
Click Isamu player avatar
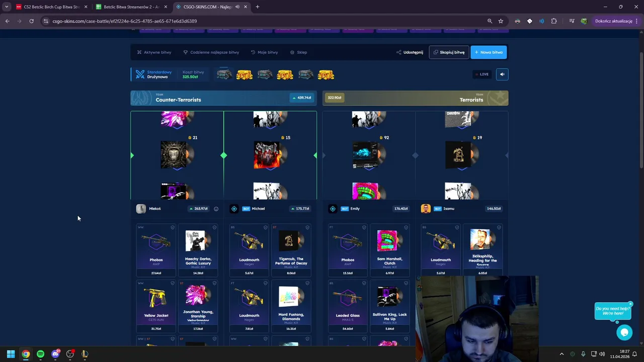426,209
